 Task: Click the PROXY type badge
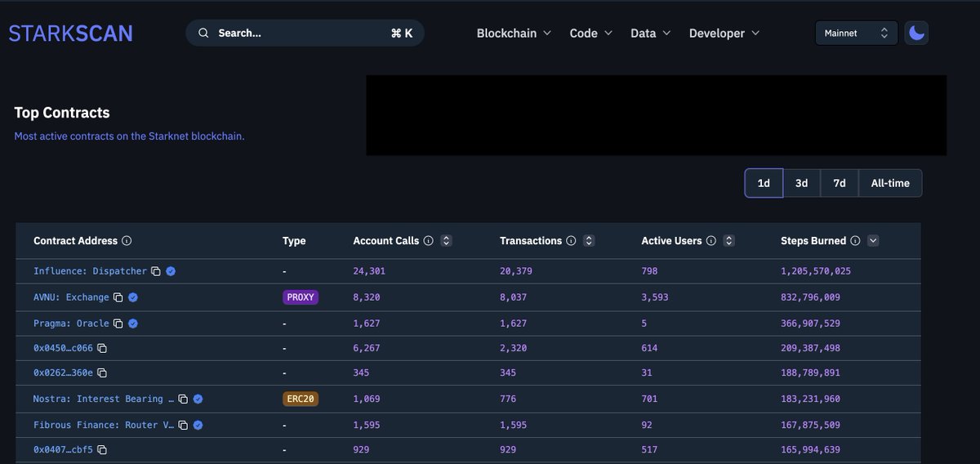301,297
